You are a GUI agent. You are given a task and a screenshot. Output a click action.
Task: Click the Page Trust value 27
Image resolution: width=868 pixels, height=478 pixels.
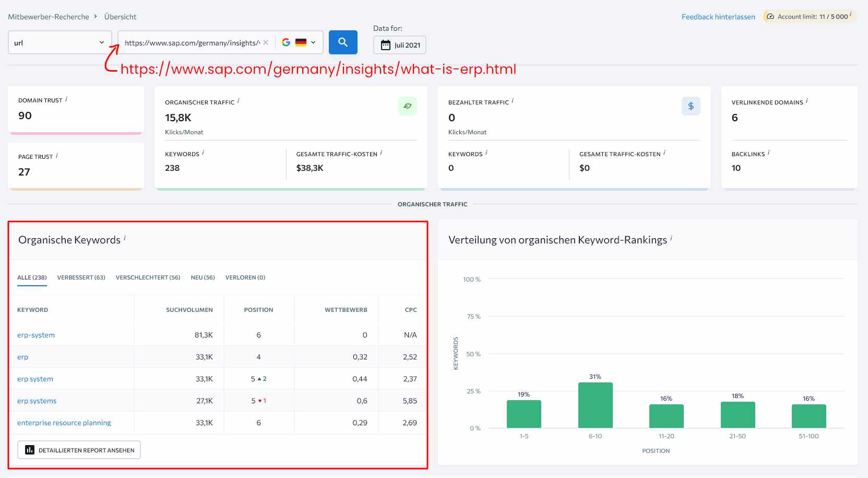pyautogui.click(x=24, y=172)
